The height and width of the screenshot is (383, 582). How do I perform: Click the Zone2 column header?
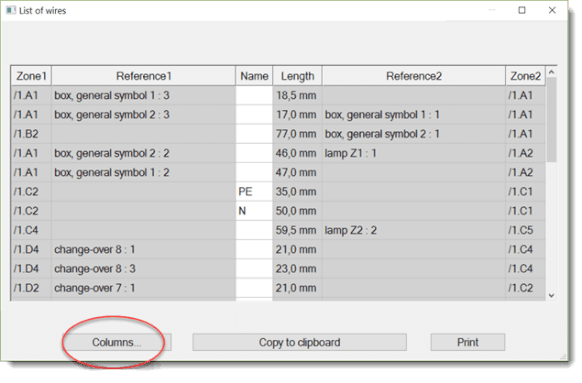tap(525, 76)
